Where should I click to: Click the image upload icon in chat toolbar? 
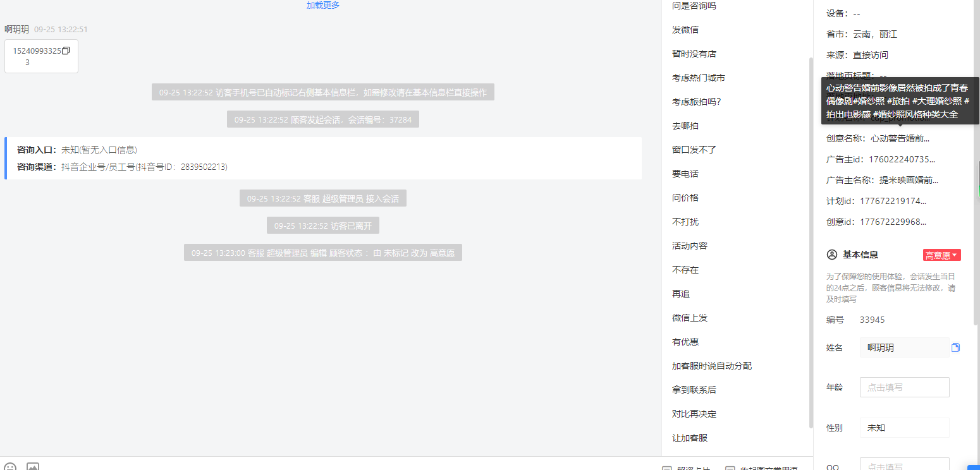33,467
